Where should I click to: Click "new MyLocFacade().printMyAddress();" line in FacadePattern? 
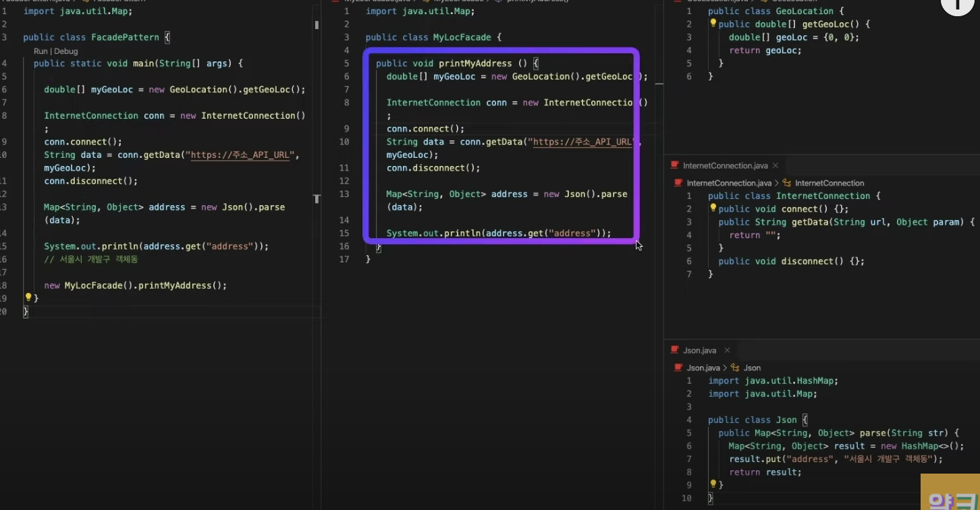point(136,285)
